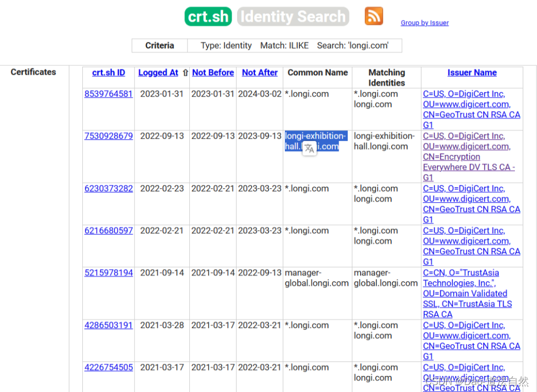Viewport: 537px width, 392px height.
Task: Click Not Before date 2022-02-21 in row 6230373282
Action: [213, 188]
